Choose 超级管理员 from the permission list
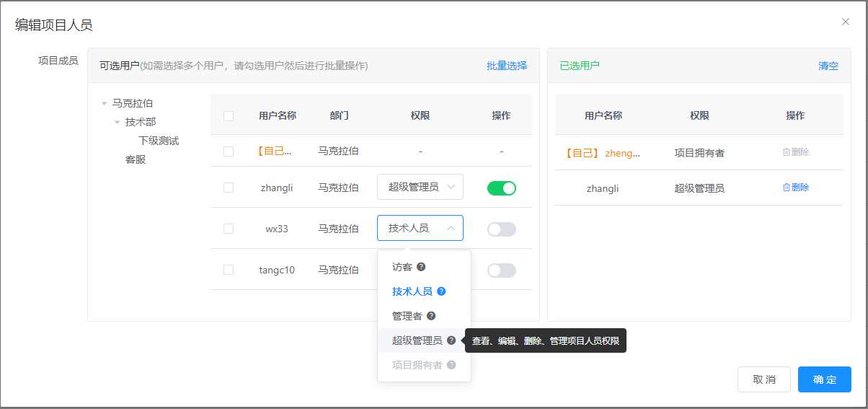 pyautogui.click(x=424, y=340)
